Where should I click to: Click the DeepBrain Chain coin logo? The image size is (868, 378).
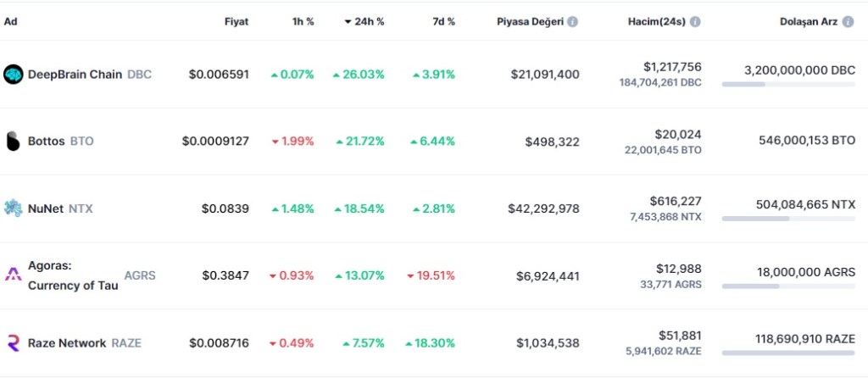(x=14, y=75)
